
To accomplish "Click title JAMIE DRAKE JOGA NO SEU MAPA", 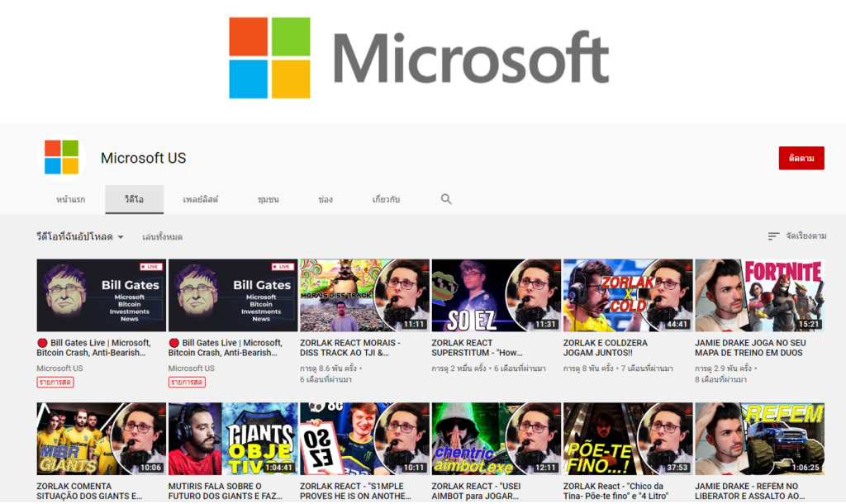I will pyautogui.click(x=750, y=348).
